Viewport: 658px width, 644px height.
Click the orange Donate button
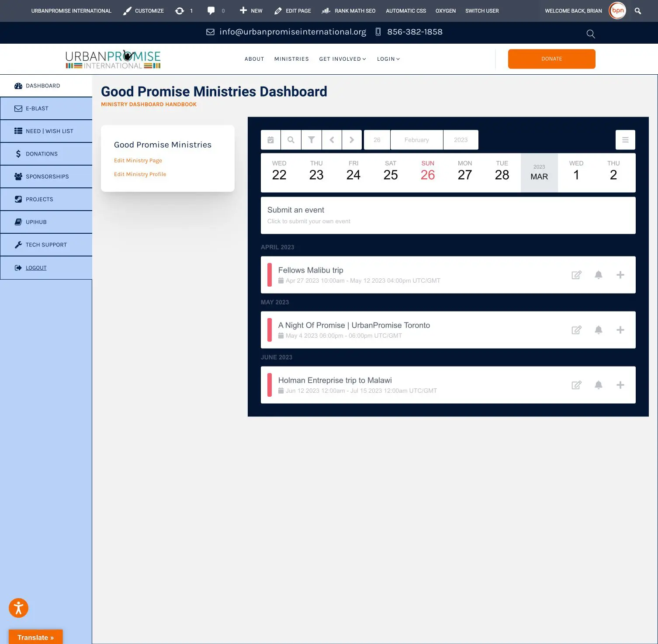click(551, 59)
